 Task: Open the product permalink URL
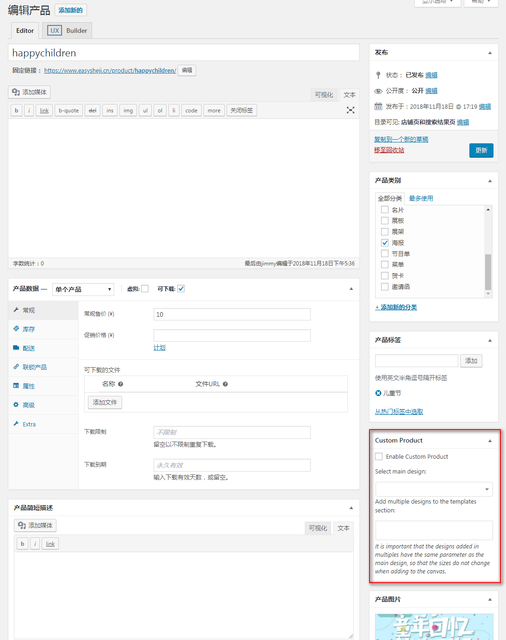(x=110, y=71)
